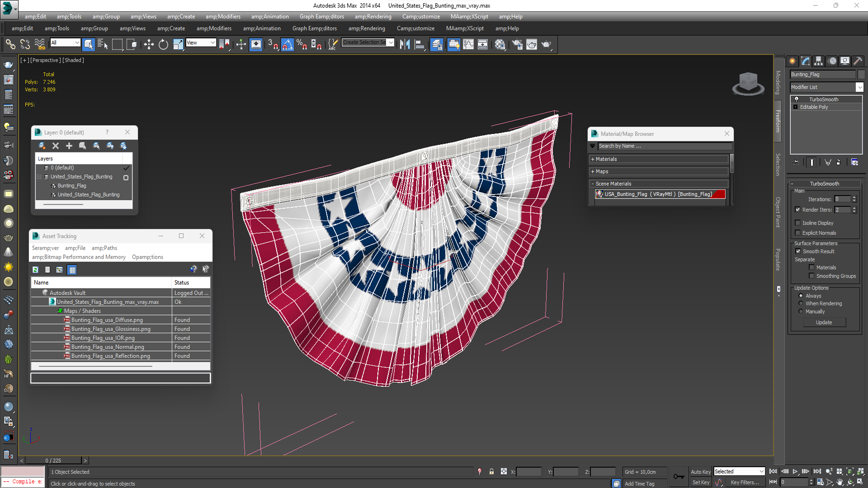
Task: Click the Mirror tool icon
Action: (405, 44)
